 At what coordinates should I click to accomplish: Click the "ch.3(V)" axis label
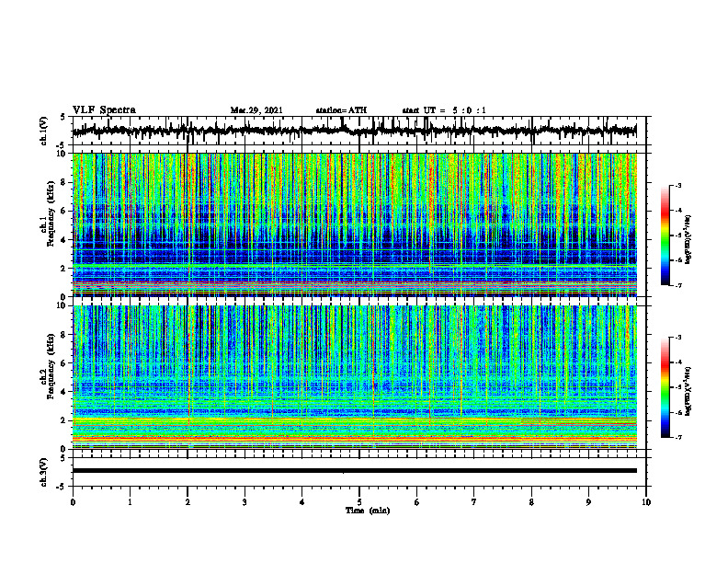[44, 472]
